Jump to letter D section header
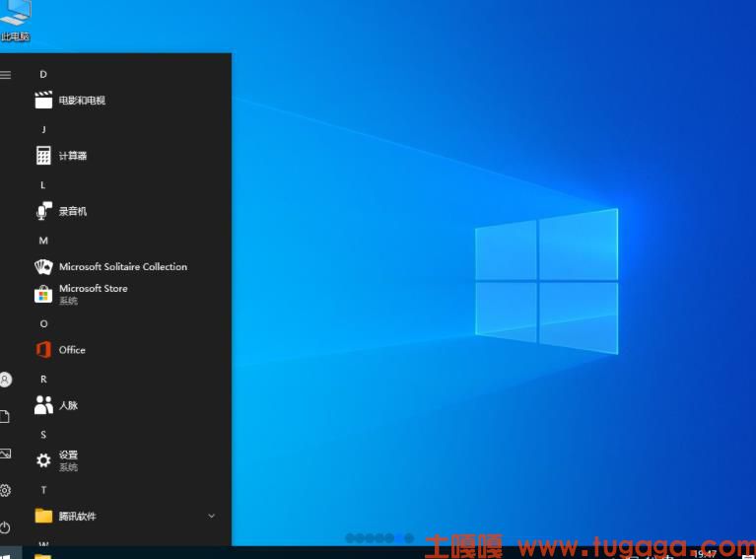756x559 pixels. point(43,74)
